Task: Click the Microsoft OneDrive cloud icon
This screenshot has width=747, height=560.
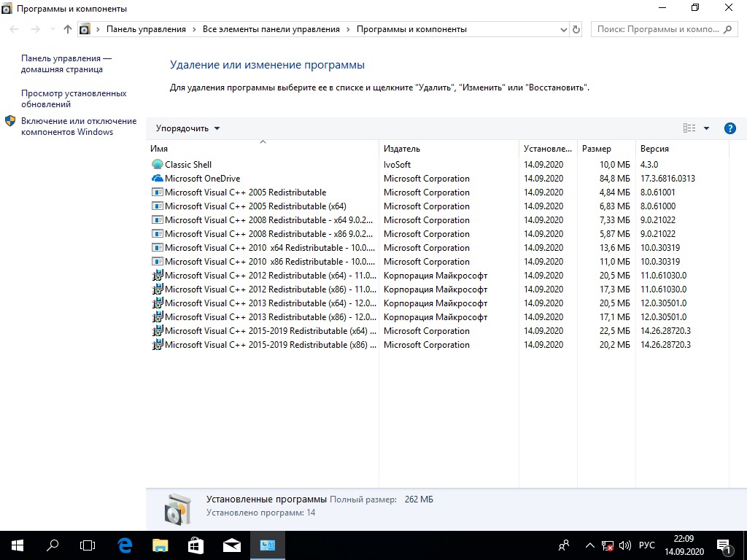Action: coord(157,179)
